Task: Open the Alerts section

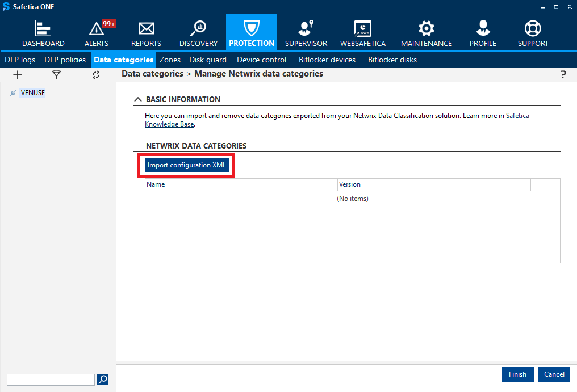Action: tap(97, 33)
